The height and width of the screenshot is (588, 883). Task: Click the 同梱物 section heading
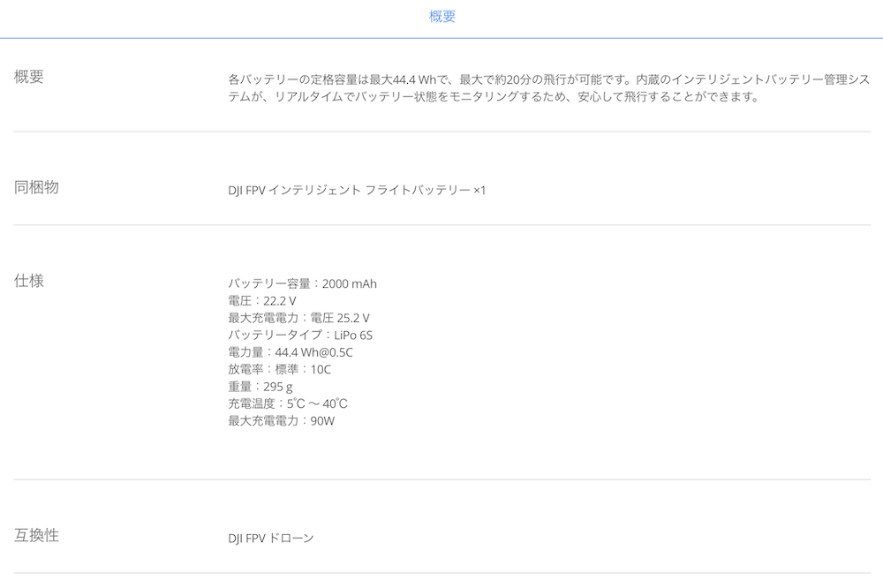coord(36,187)
